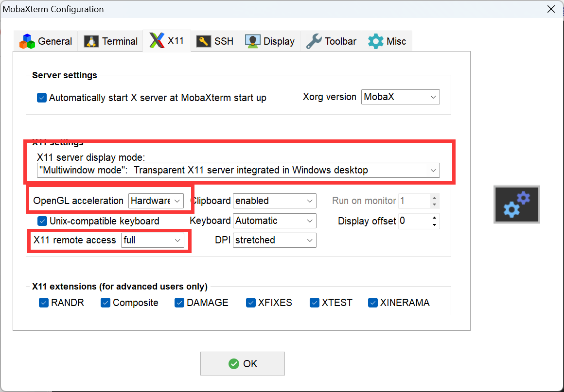Screen dimensions: 564x392
Task: Increase the Display offset value
Action: (435, 218)
